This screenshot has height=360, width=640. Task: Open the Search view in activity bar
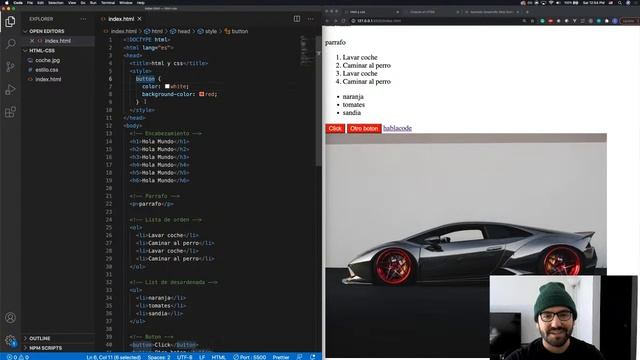(10, 44)
